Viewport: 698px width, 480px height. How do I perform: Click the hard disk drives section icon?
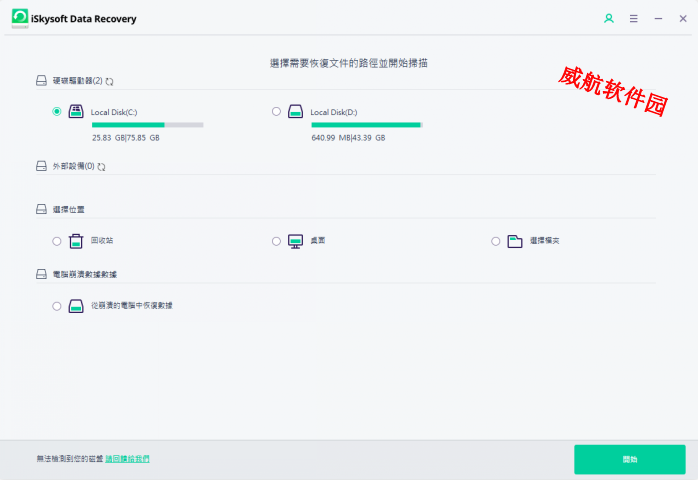[41, 81]
